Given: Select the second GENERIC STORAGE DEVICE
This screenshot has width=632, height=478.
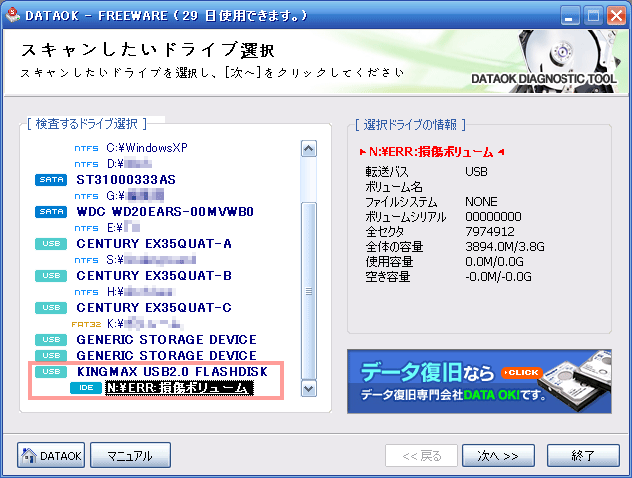Looking at the screenshot, I should coord(166,355).
